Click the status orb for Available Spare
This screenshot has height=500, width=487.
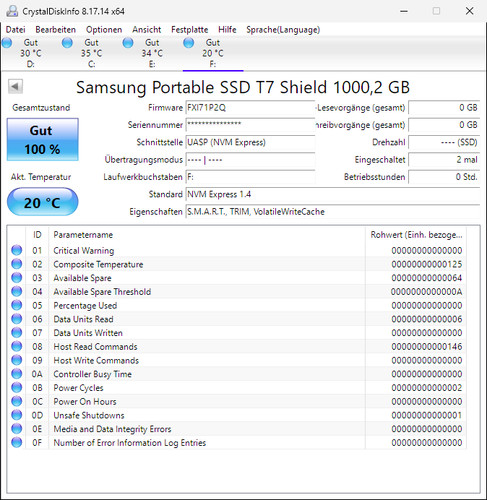tap(17, 278)
